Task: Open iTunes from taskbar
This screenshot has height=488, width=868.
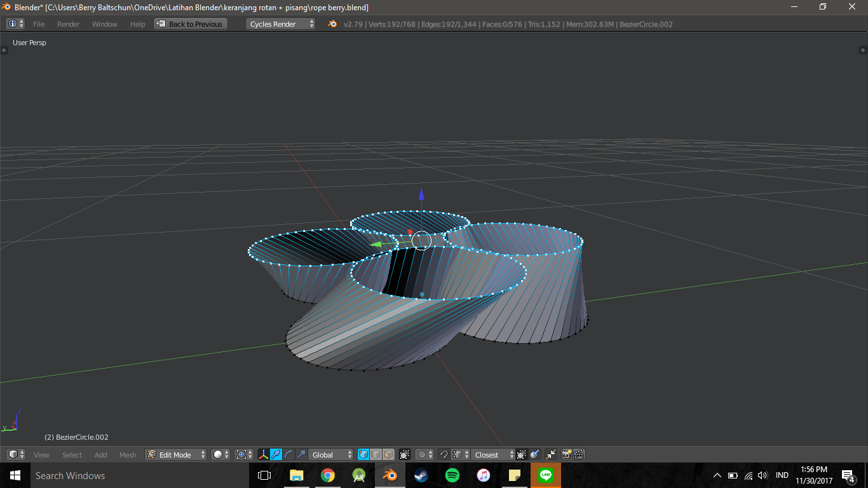Action: (x=483, y=475)
